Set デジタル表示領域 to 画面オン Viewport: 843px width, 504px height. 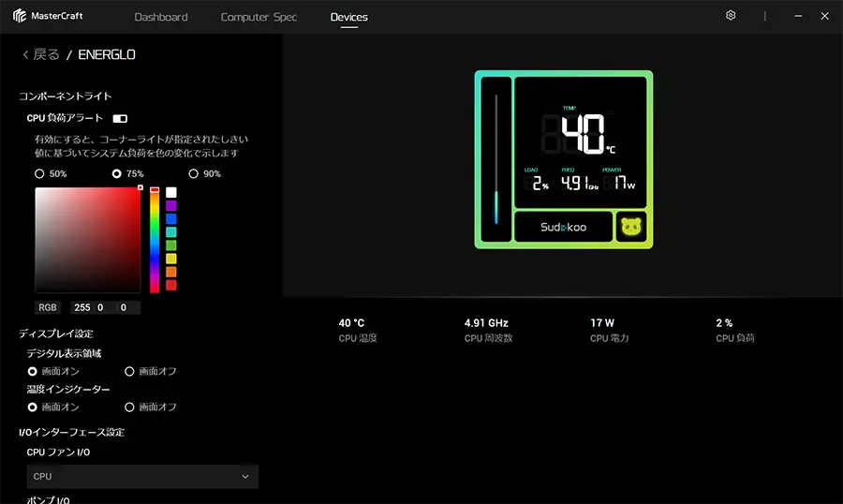[32, 371]
